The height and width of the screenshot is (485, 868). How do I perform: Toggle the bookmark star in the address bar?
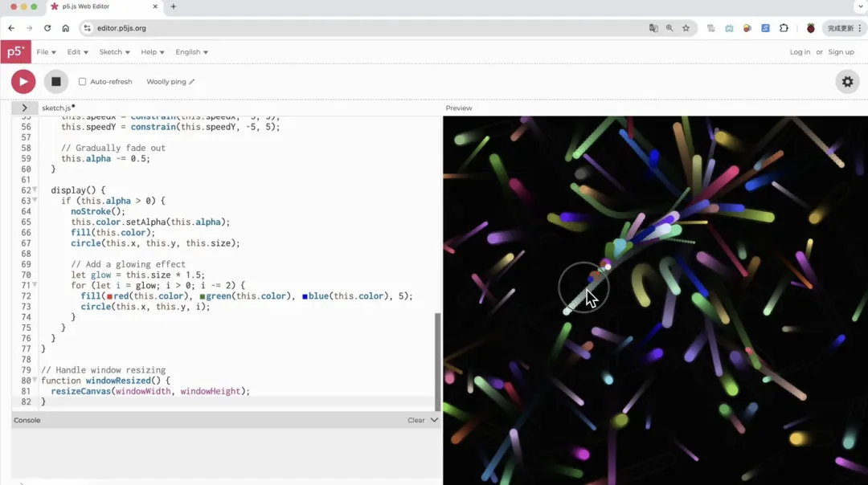click(x=684, y=27)
